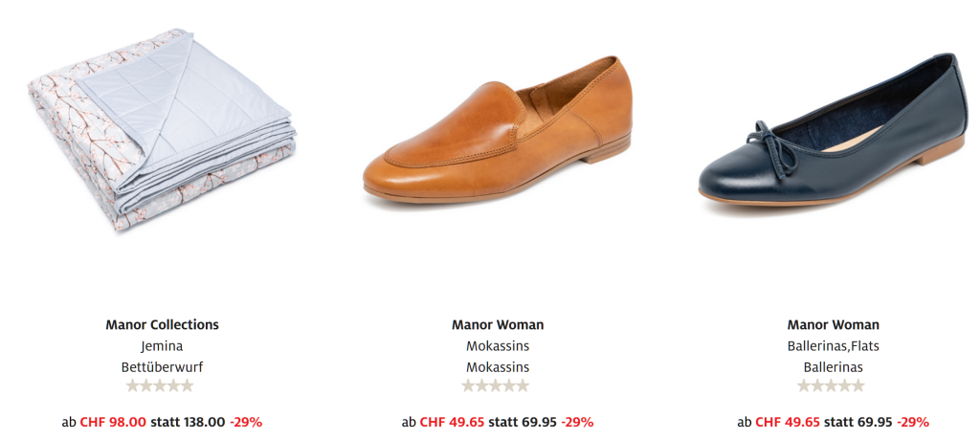Screen dimensions: 980x439
Task: Open the tan leather Mokassins shoe image
Action: (498, 129)
